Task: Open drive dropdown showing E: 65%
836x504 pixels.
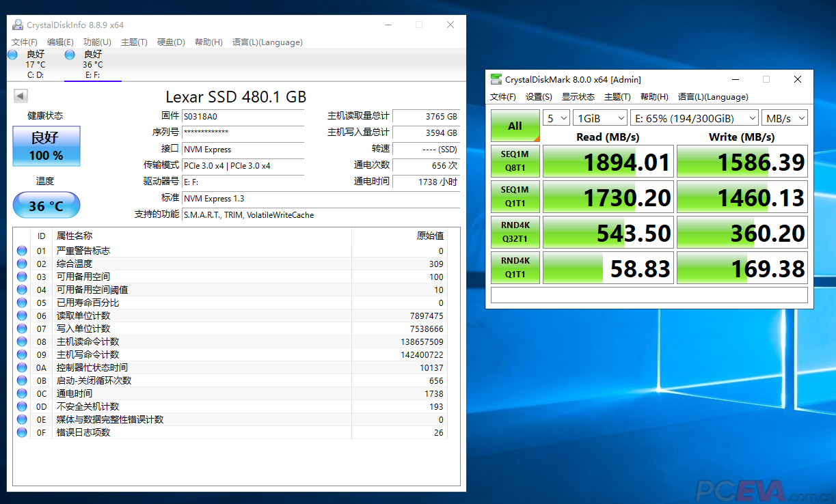Action: click(694, 118)
